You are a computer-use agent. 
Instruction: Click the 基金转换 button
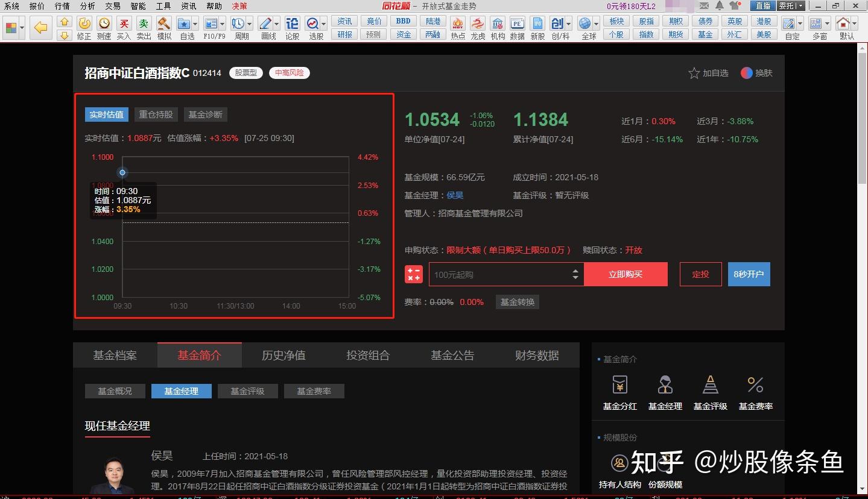click(518, 302)
